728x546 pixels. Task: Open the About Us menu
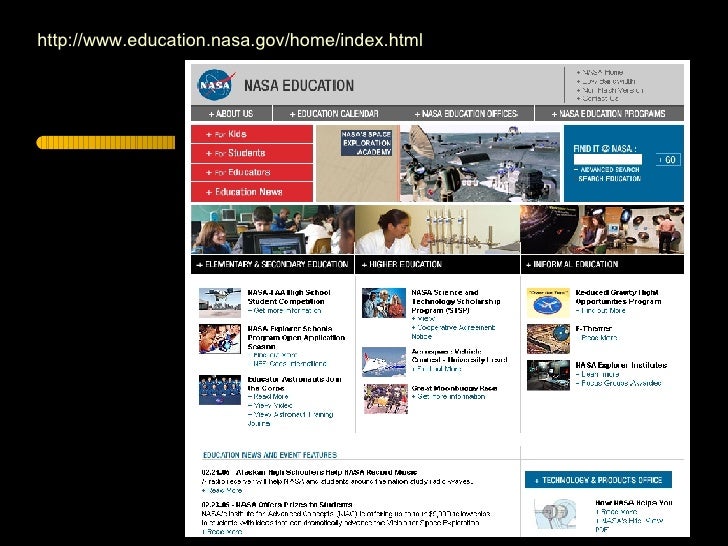point(231,113)
